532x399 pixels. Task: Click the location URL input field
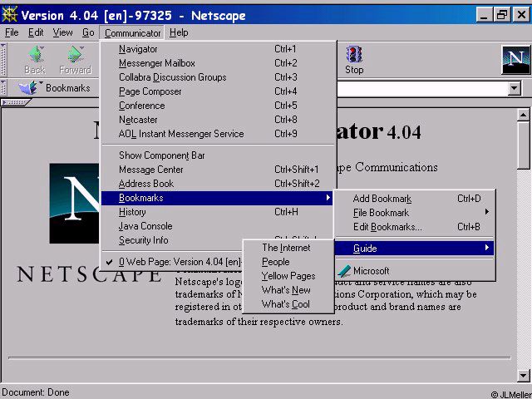point(422,89)
